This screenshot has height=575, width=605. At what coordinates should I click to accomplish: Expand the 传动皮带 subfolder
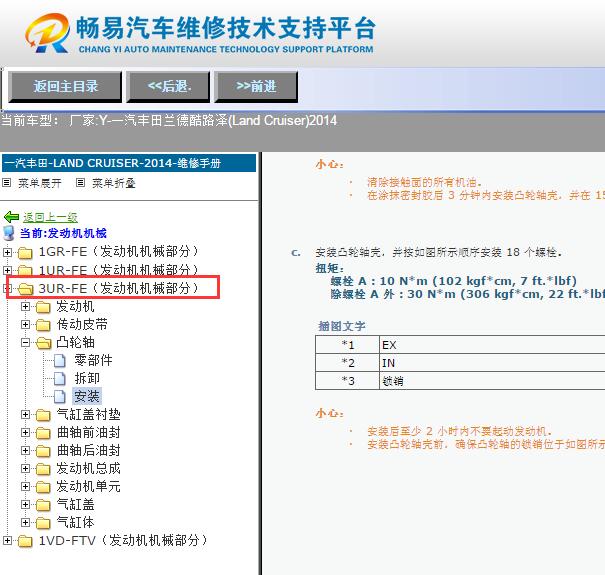[x=25, y=325]
